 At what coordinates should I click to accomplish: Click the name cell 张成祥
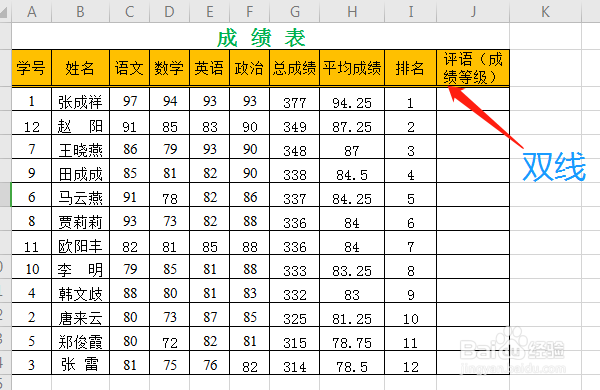click(x=80, y=100)
